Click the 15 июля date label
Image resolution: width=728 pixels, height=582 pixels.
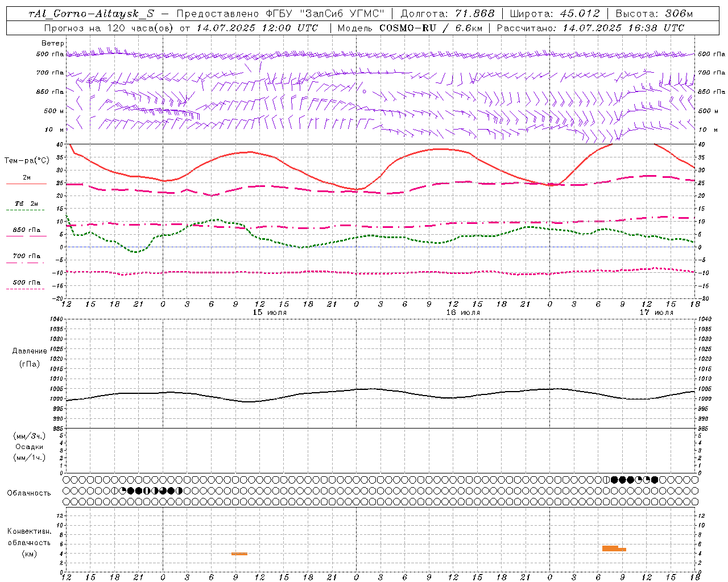pos(270,313)
